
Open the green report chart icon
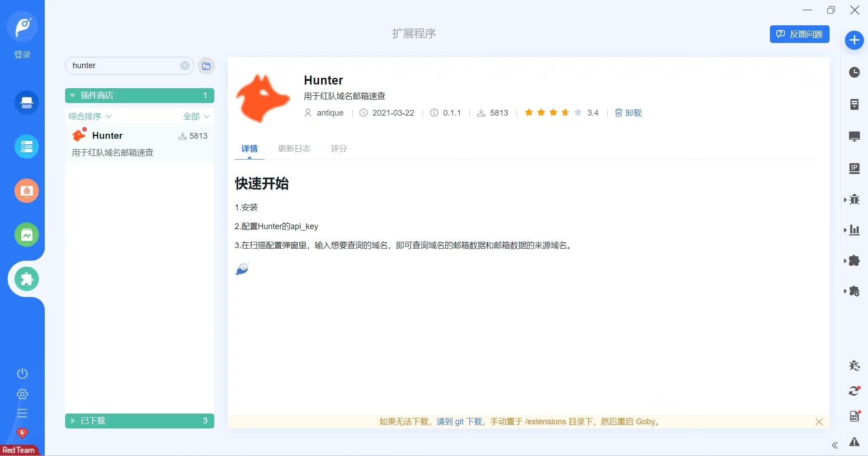[x=27, y=235]
